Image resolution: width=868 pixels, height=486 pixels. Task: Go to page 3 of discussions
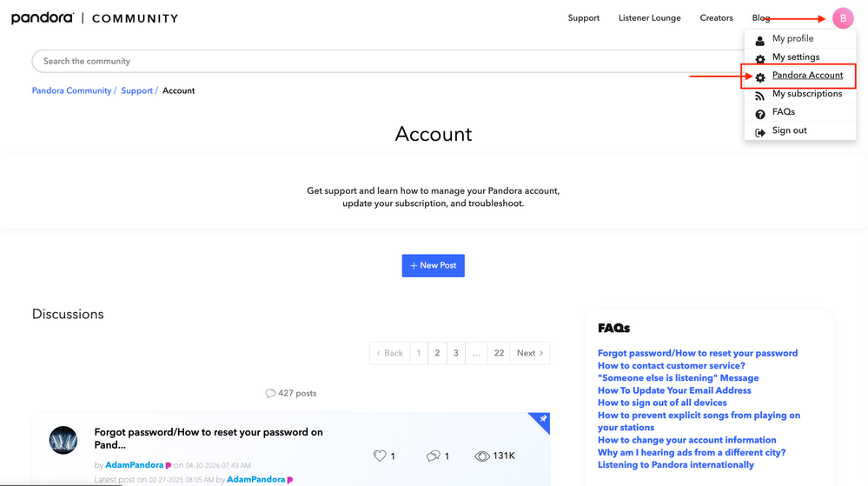click(455, 353)
